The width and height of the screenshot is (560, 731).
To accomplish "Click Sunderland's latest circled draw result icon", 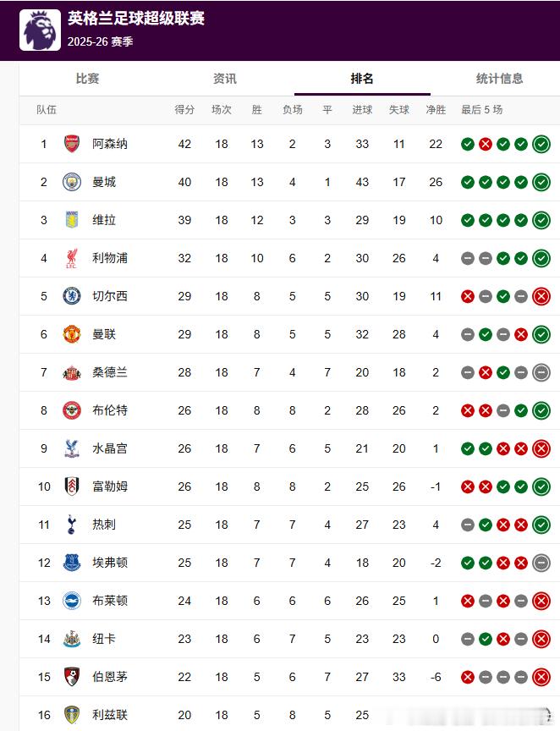I will pos(541,372).
